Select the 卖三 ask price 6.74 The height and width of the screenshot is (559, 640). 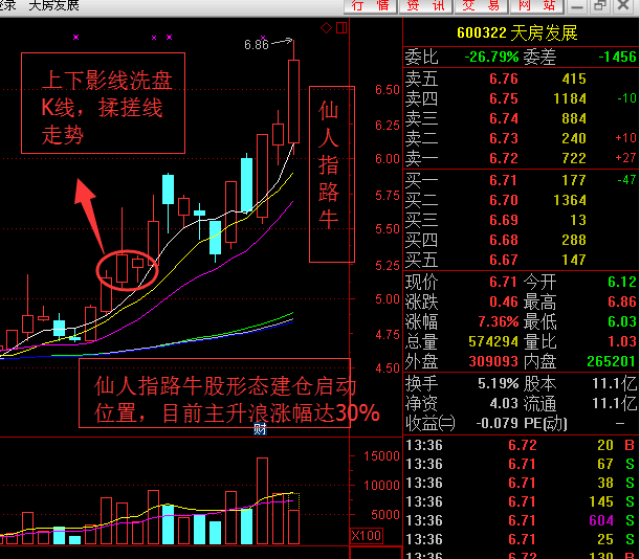[504, 118]
